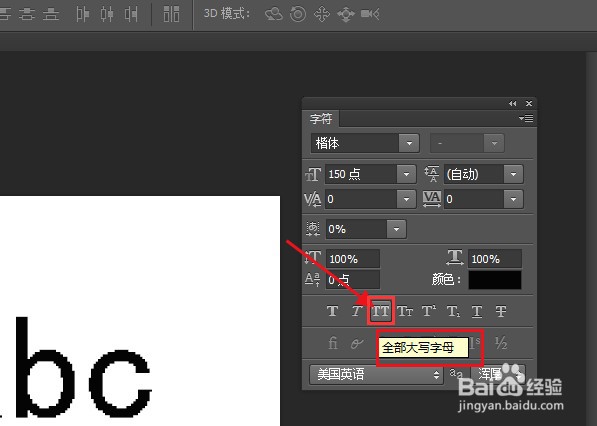The height and width of the screenshot is (426, 597).
Task: Open the tracking value dropdown arrow
Action: coord(513,199)
